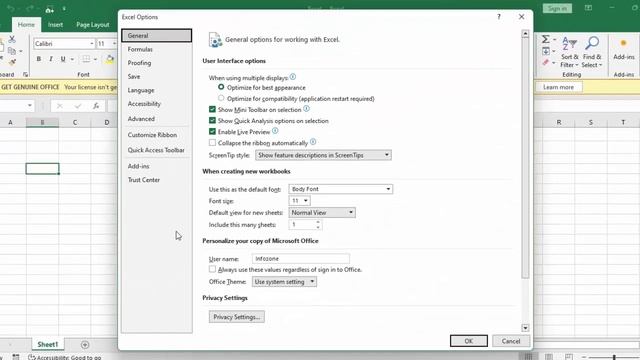Screen dimensions: 640x360
Task: Open Default view for new sheets dropdown
Action: [322, 213]
